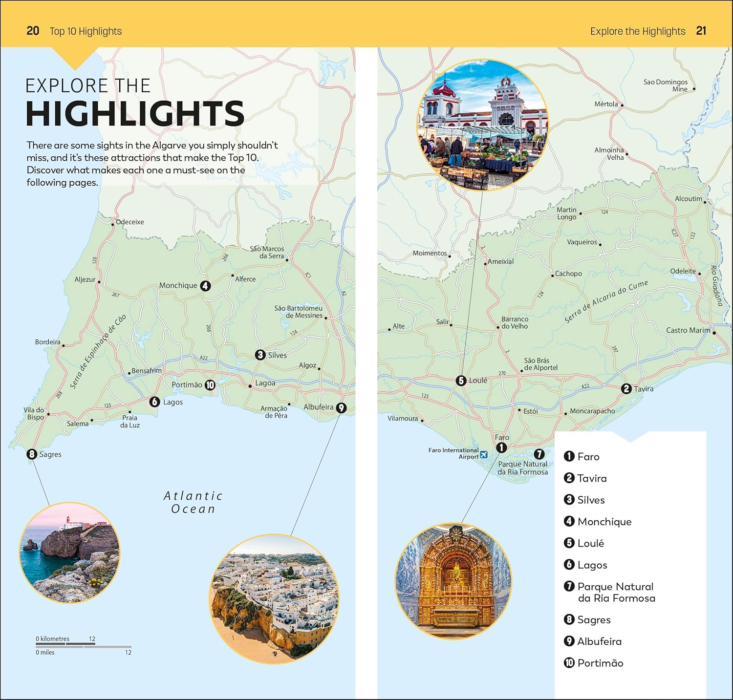The width and height of the screenshot is (733, 700).
Task: Choose Portimão in the legend list
Action: click(600, 663)
